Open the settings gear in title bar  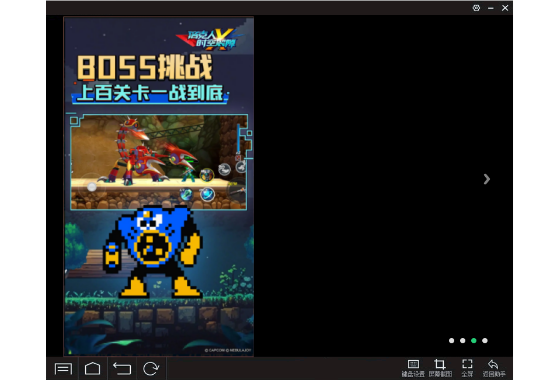pyautogui.click(x=476, y=8)
